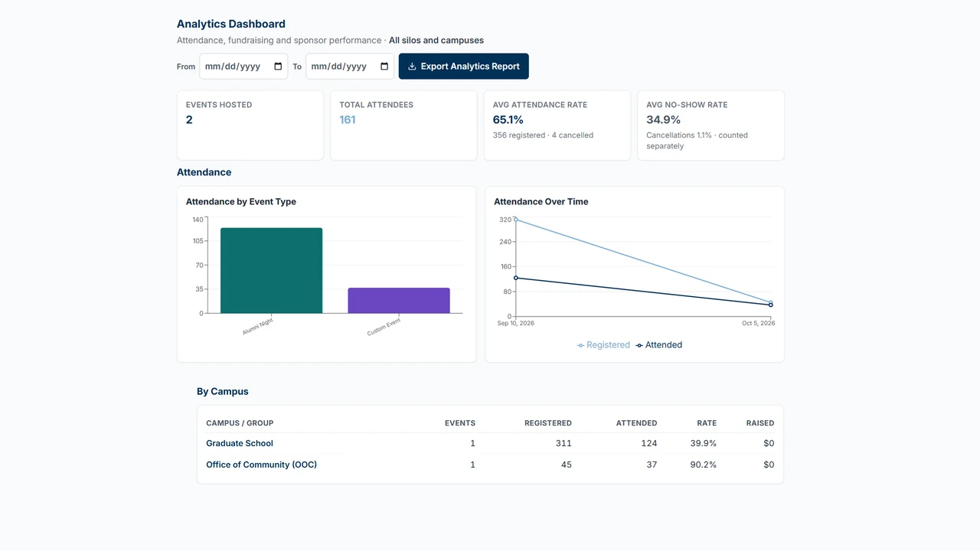Image resolution: width=980 pixels, height=551 pixels.
Task: Click the Attended data point at Oct 5
Action: (x=771, y=305)
